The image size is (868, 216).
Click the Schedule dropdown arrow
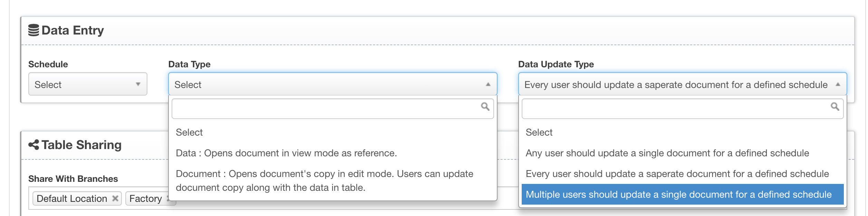point(138,84)
